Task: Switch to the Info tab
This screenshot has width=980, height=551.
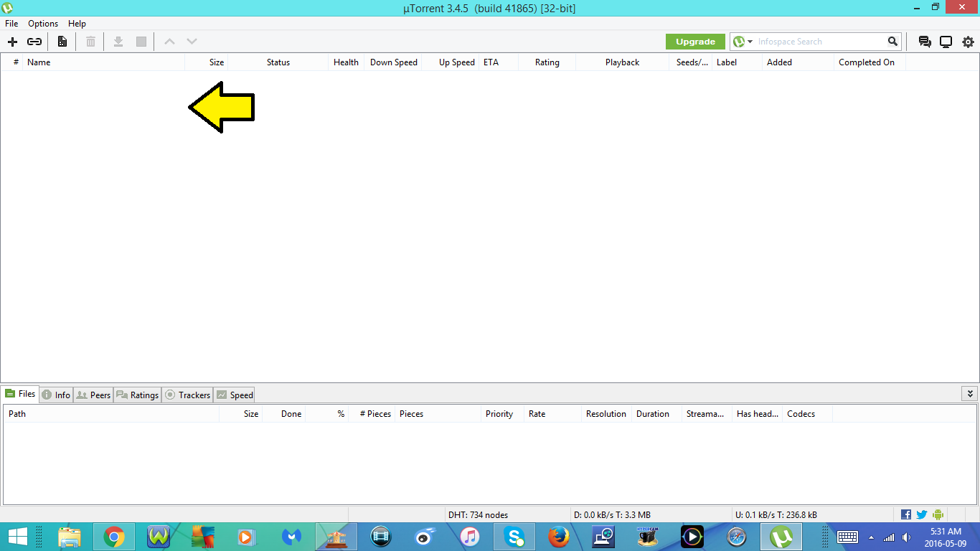Action: pos(56,395)
